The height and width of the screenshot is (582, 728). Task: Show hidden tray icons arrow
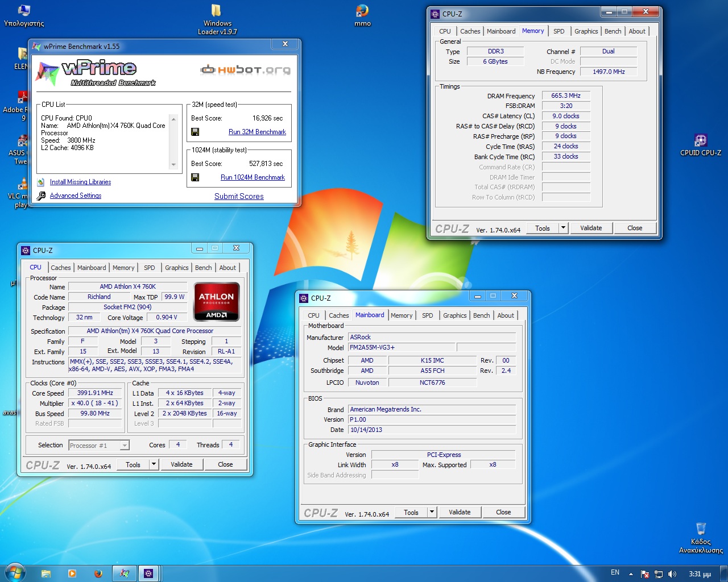point(631,573)
